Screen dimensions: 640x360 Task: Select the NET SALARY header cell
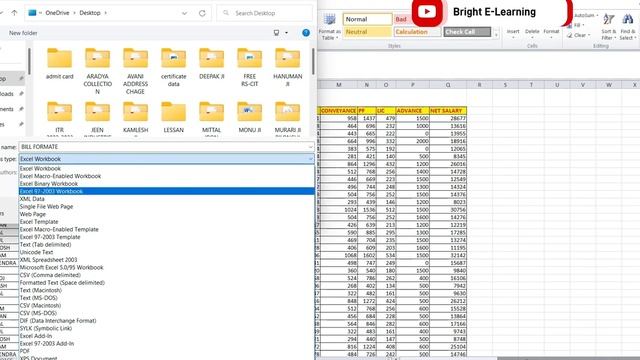(448, 111)
